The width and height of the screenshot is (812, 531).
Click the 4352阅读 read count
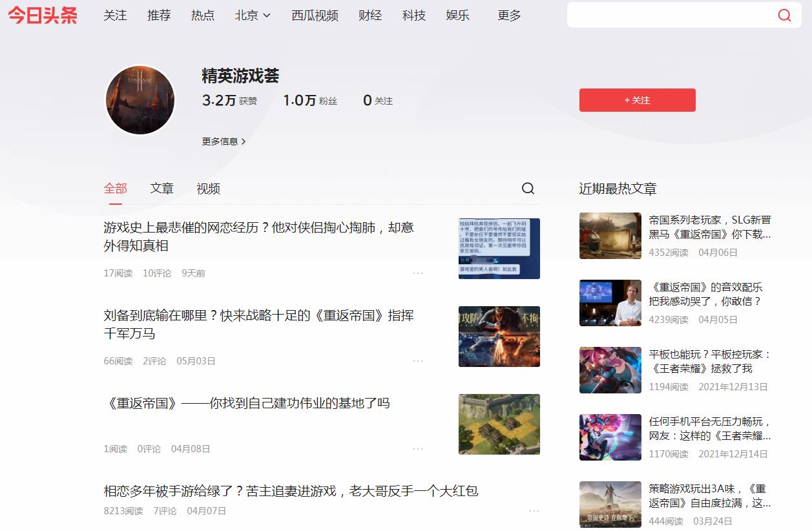tap(669, 253)
